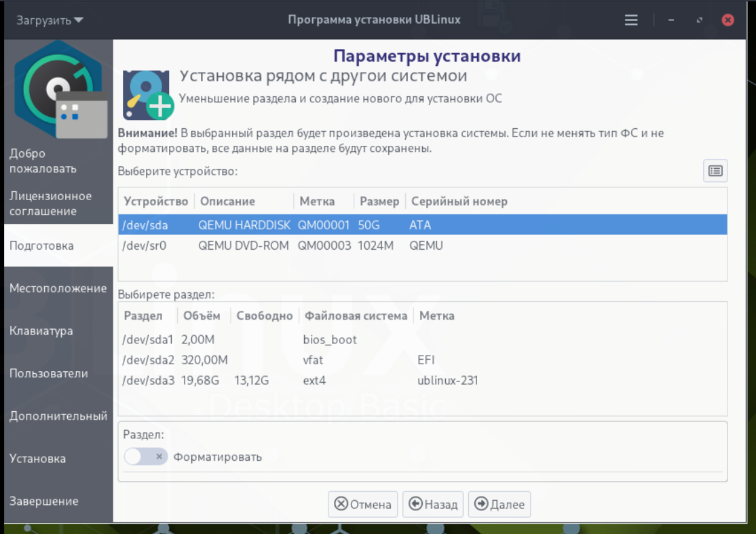Click the device list view icon button
756x534 pixels.
click(715, 171)
